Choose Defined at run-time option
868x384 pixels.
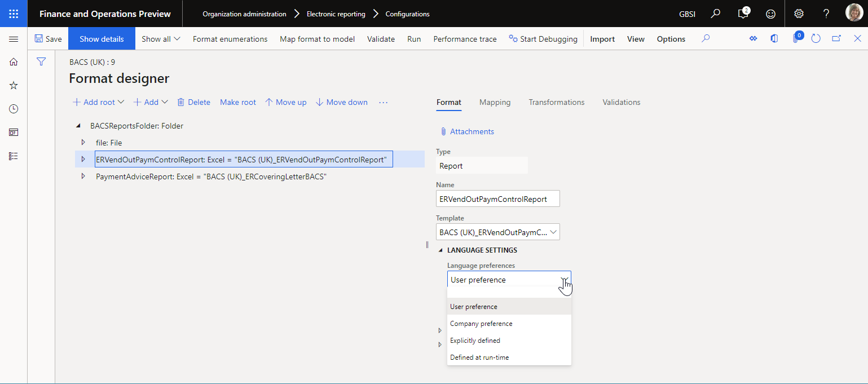[x=509, y=357]
